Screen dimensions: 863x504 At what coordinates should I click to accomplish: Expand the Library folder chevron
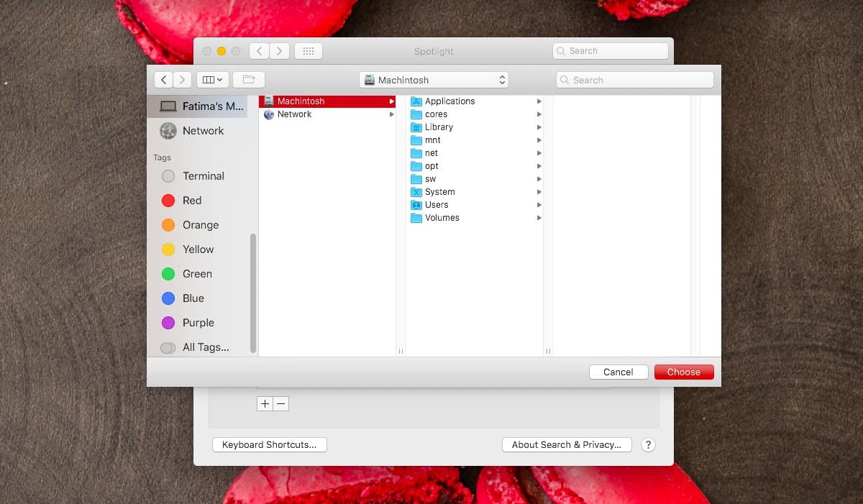[x=539, y=127]
